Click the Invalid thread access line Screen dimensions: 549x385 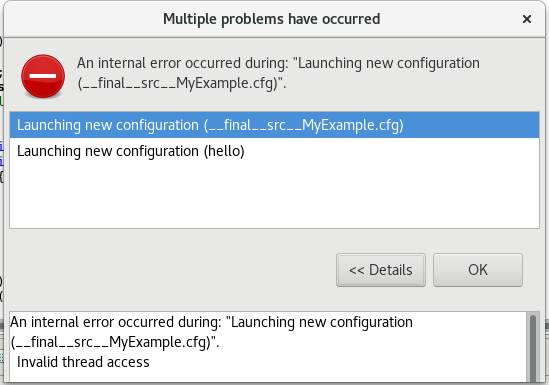click(x=83, y=362)
